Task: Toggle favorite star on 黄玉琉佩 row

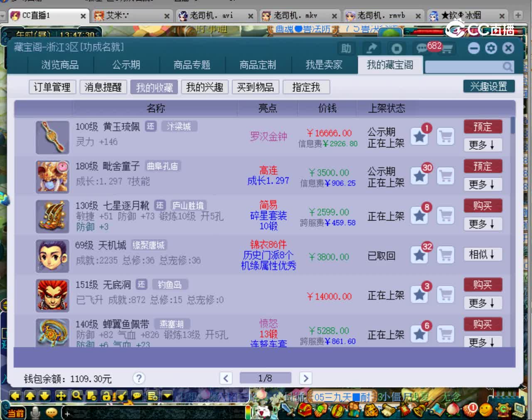Action: (x=420, y=136)
